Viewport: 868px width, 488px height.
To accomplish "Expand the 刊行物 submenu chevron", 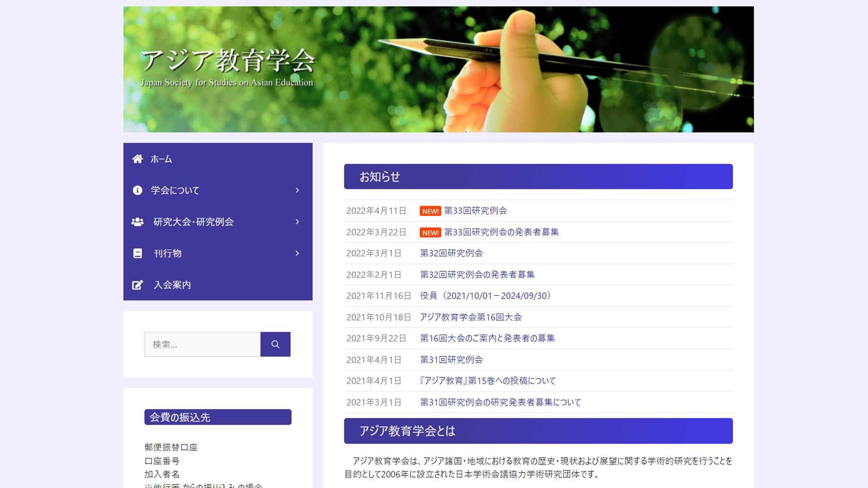I will tap(297, 253).
